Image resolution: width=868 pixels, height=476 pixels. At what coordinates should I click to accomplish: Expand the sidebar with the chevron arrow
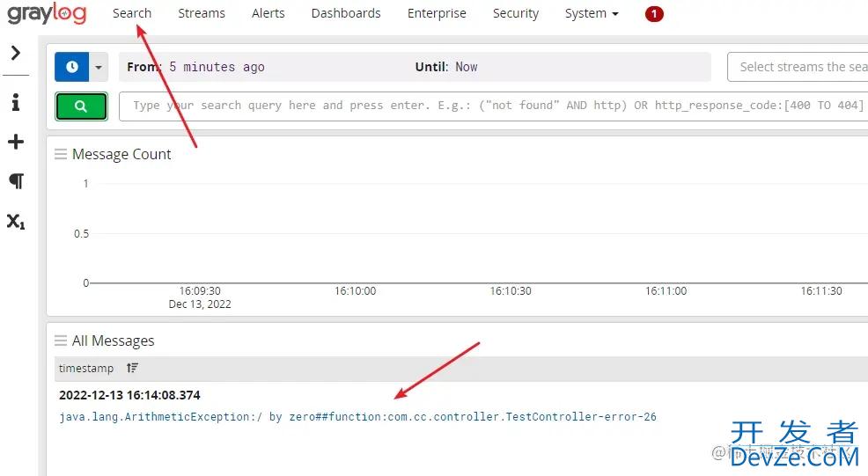(x=16, y=53)
